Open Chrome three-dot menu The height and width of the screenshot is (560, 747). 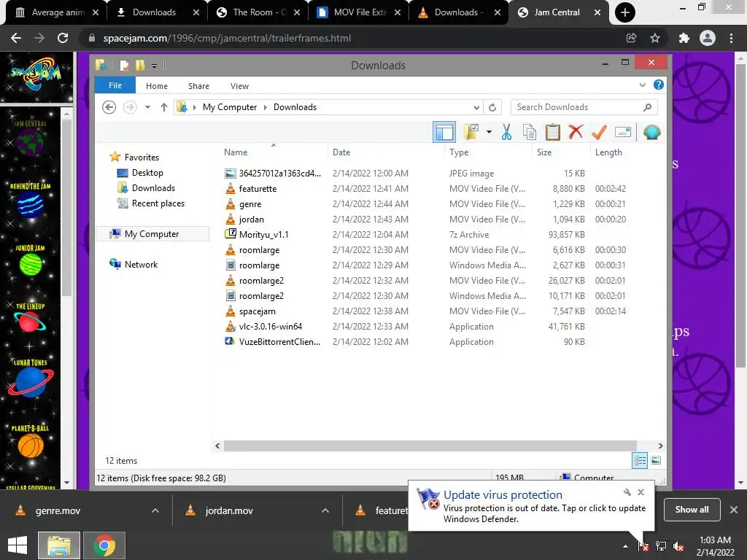coord(731,38)
